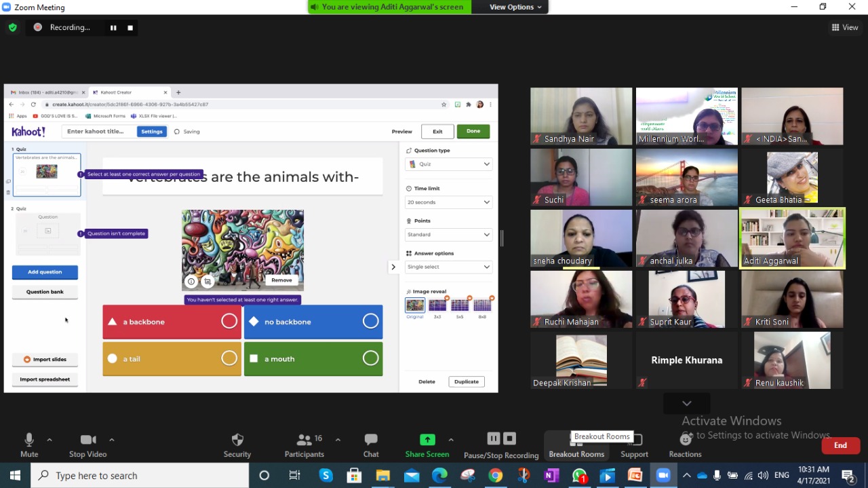868x488 pixels.
Task: Open a new Chrome tab
Action: coord(178,92)
